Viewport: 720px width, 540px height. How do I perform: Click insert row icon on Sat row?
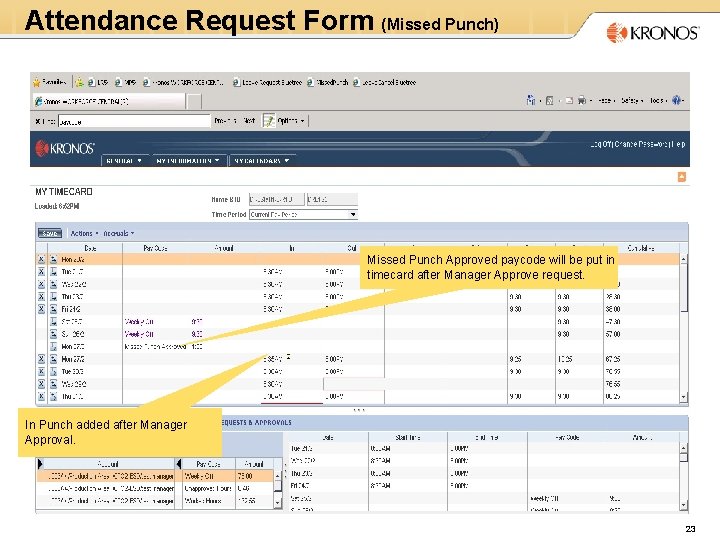pyautogui.click(x=53, y=321)
